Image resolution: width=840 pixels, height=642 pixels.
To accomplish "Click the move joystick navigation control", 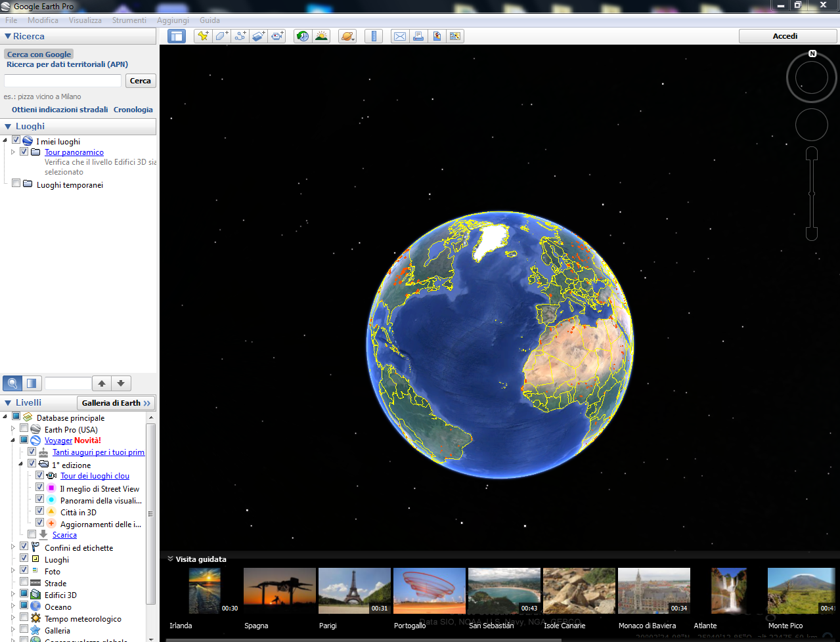I will point(812,125).
